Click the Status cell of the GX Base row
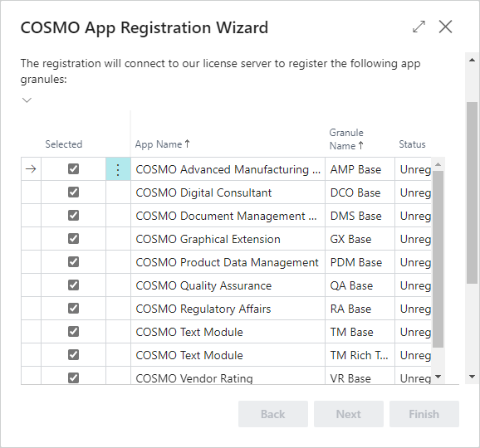Image resolution: width=480 pixels, height=448 pixels. click(x=414, y=239)
